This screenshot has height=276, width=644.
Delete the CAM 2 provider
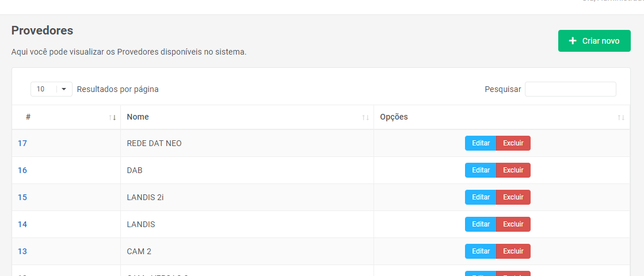click(x=513, y=251)
